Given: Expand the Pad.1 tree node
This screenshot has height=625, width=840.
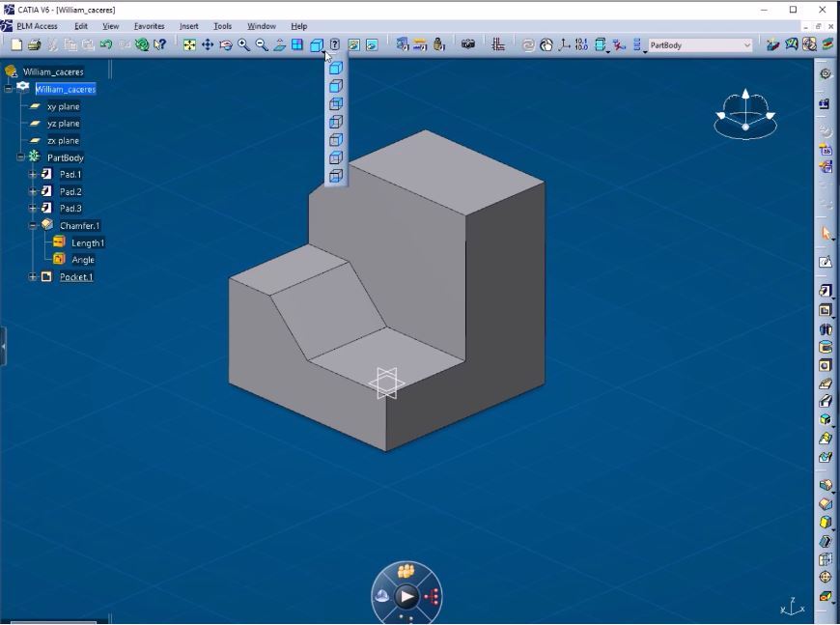Looking at the screenshot, I should pyautogui.click(x=33, y=175).
